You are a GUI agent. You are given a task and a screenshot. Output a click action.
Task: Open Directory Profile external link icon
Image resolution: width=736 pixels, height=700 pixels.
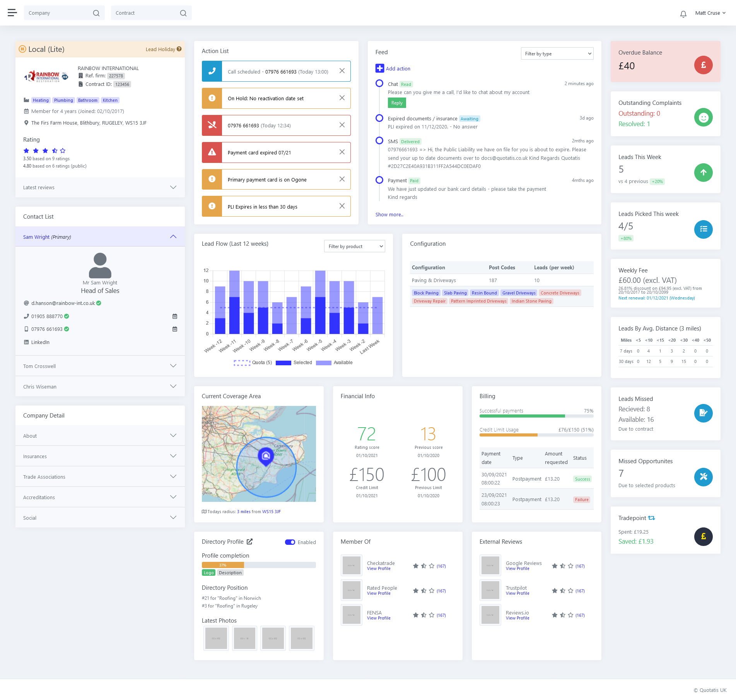pyautogui.click(x=250, y=542)
